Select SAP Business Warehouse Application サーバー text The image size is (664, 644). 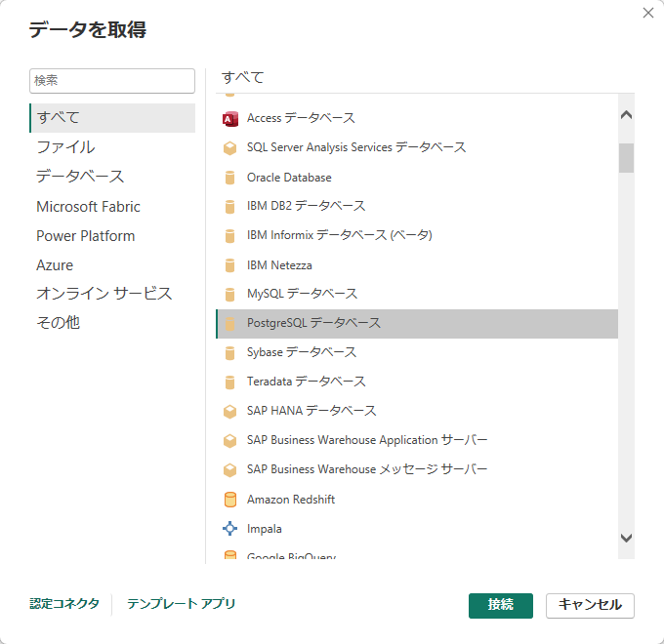tap(367, 440)
